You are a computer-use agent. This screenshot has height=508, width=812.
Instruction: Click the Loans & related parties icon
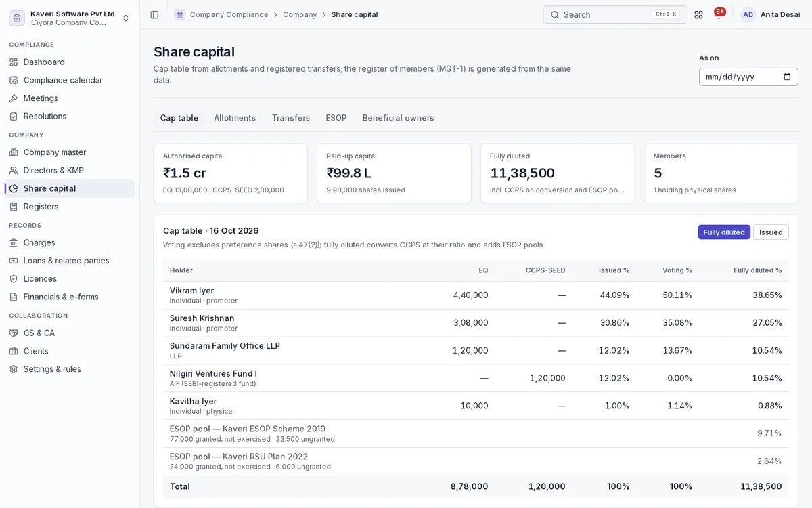click(14, 261)
